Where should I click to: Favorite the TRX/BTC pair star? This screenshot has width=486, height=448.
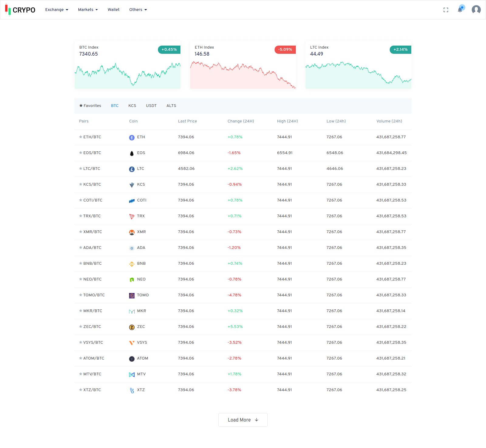(x=81, y=216)
